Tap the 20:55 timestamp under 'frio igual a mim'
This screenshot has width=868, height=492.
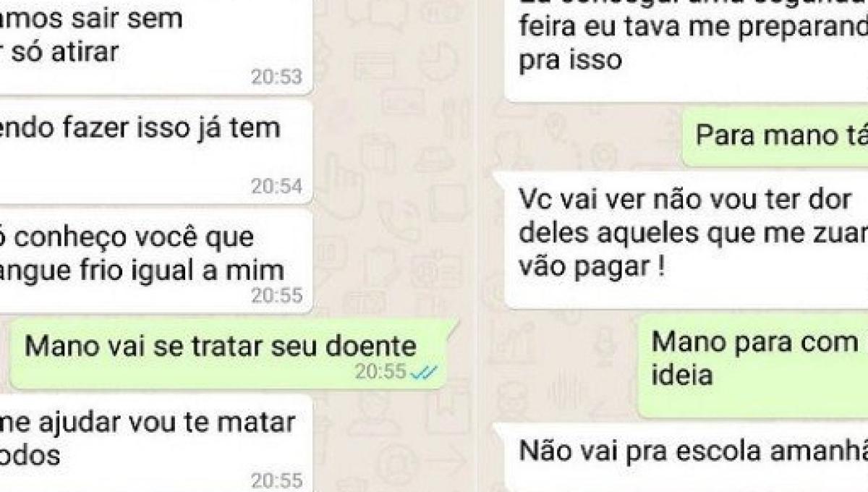(x=276, y=295)
